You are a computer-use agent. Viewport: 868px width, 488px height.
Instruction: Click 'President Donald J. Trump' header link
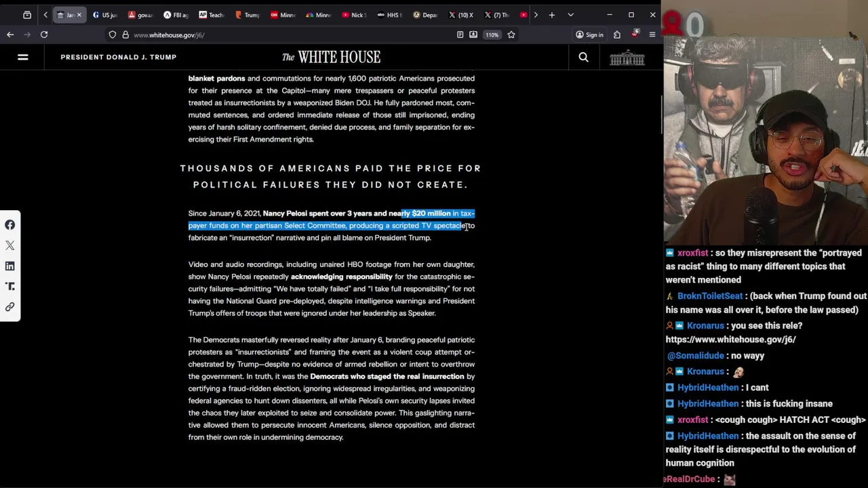[119, 57]
